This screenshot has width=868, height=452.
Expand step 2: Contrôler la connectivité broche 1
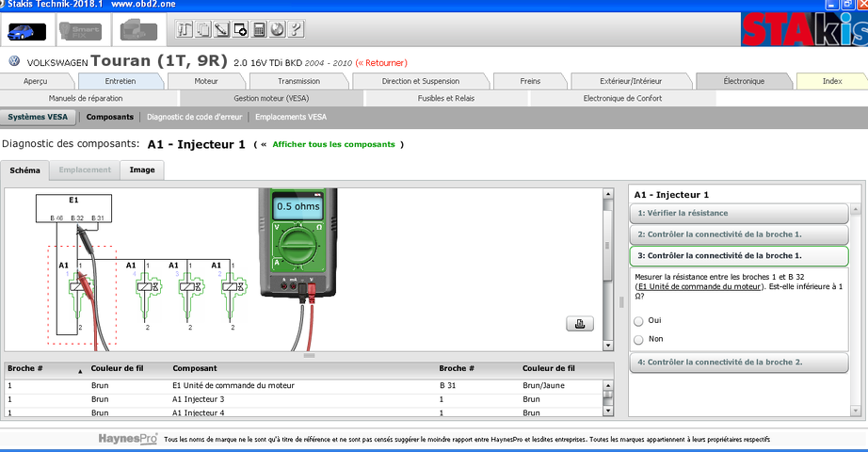tap(739, 234)
